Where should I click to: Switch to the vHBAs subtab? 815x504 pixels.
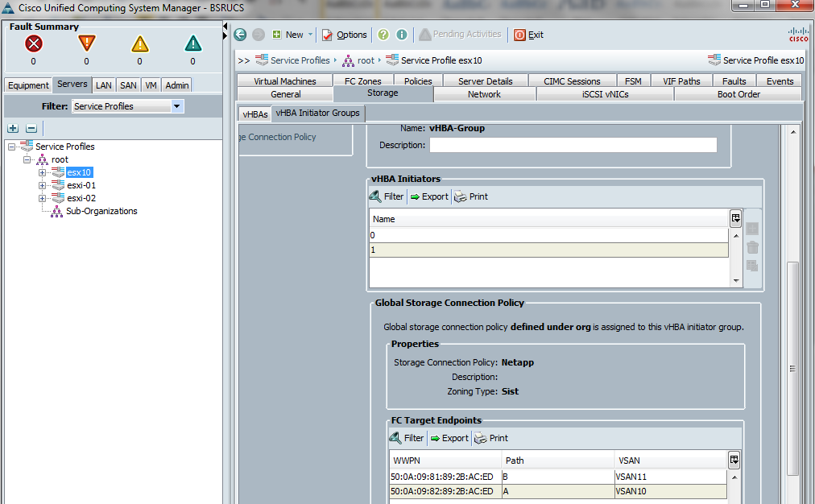pos(254,114)
